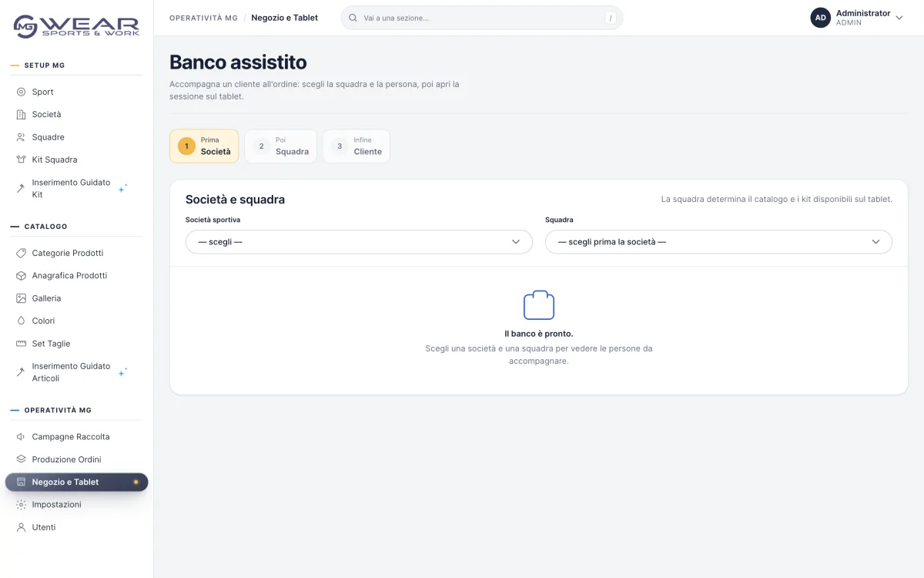Image resolution: width=924 pixels, height=578 pixels.
Task: Click the Galleria image icon
Action: [21, 298]
